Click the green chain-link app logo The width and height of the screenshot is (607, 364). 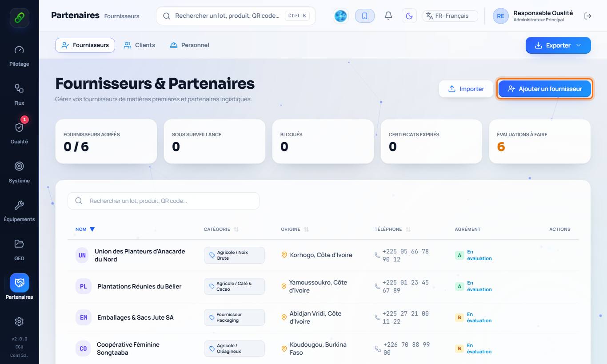(20, 18)
